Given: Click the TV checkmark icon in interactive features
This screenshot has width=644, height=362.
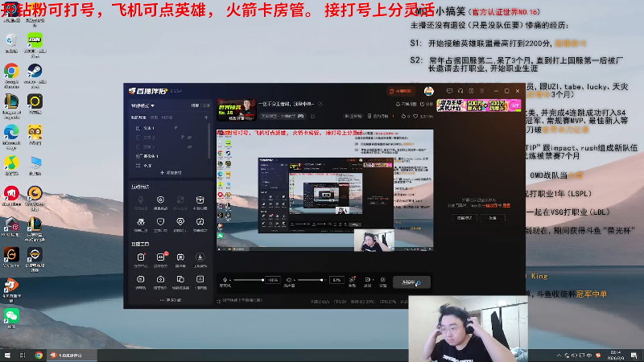Looking at the screenshot, I should (200, 222).
